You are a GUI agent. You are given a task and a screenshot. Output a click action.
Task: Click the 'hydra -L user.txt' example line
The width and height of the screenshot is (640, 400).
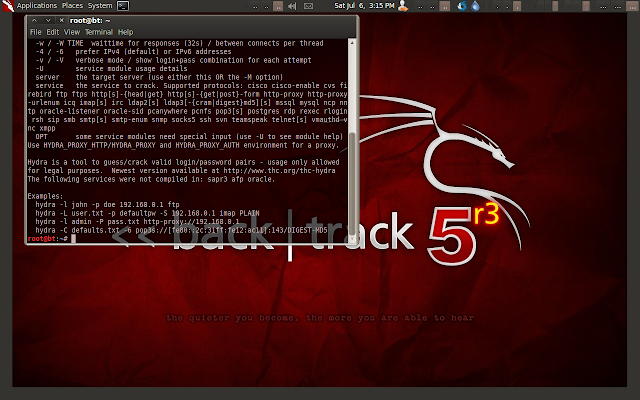147,213
